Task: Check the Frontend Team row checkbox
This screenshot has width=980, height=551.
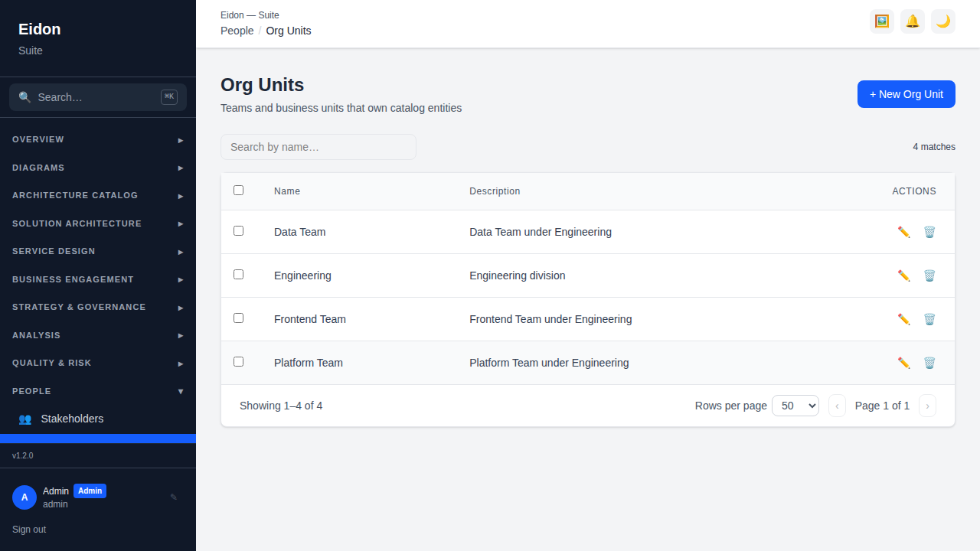Action: point(238,318)
